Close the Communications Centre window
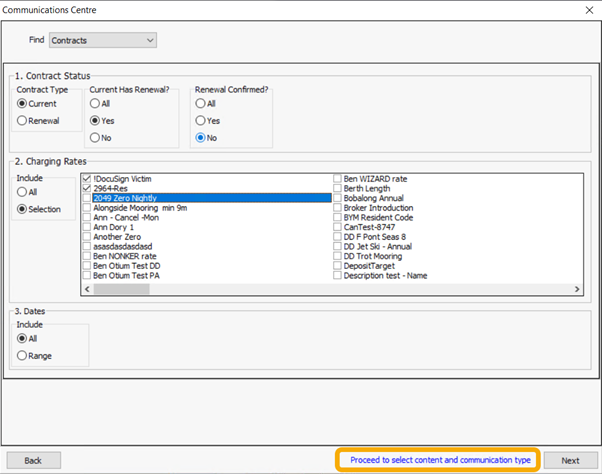The image size is (602, 474). click(x=586, y=8)
